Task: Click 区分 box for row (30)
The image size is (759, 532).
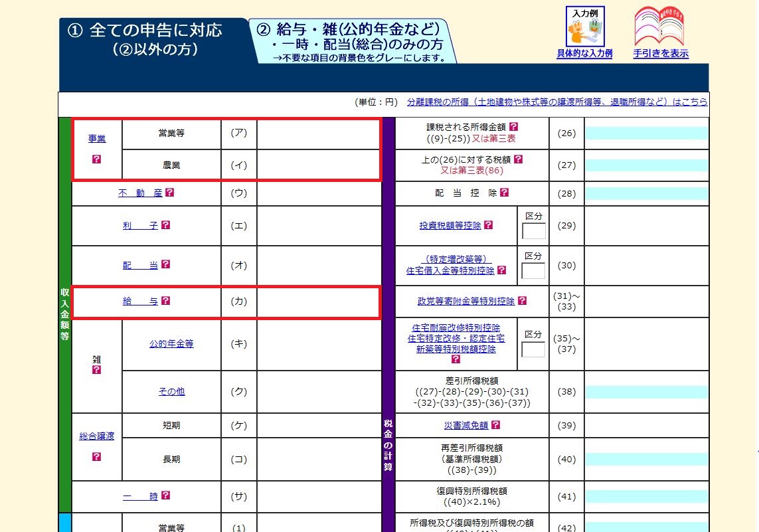Action: tap(533, 271)
